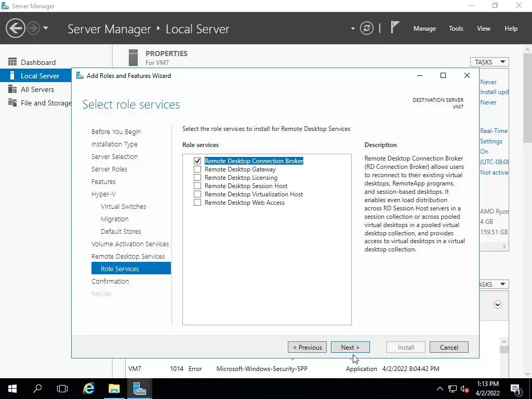Launch Internet Explorer from taskbar

[x=89, y=389]
